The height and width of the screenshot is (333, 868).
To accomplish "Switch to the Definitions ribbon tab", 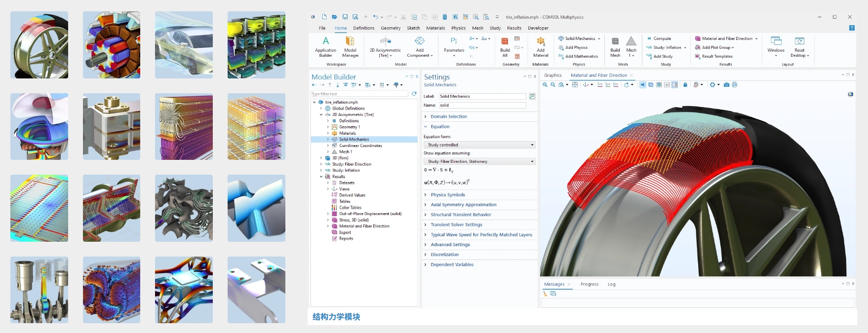I will click(x=364, y=28).
